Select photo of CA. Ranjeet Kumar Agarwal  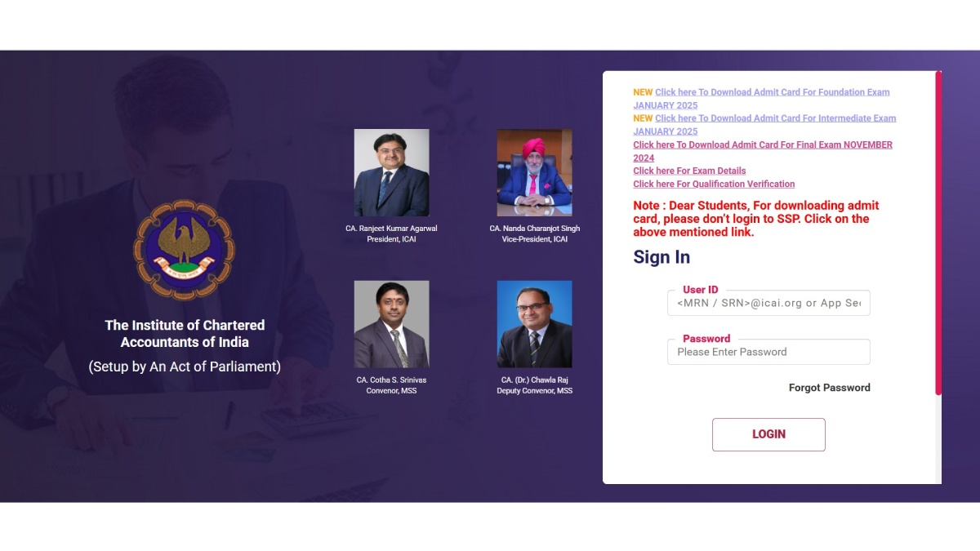pyautogui.click(x=391, y=172)
